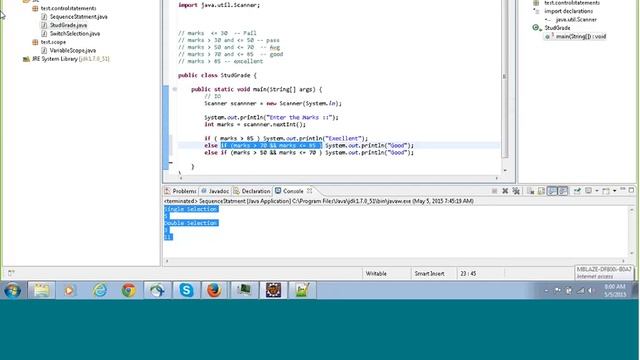This screenshot has height=360, width=640.
Task: Select java.util.Scanner in Outline
Action: pyautogui.click(x=576, y=20)
